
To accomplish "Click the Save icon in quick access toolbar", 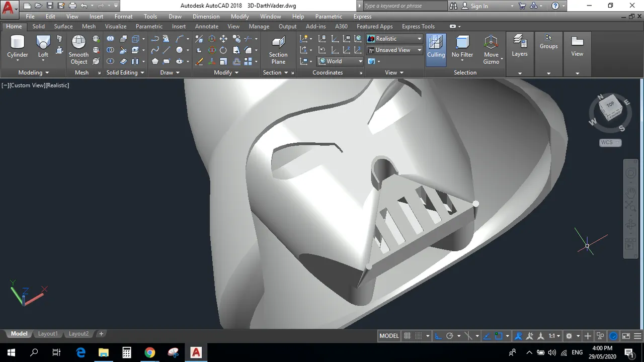I will tap(49, 6).
